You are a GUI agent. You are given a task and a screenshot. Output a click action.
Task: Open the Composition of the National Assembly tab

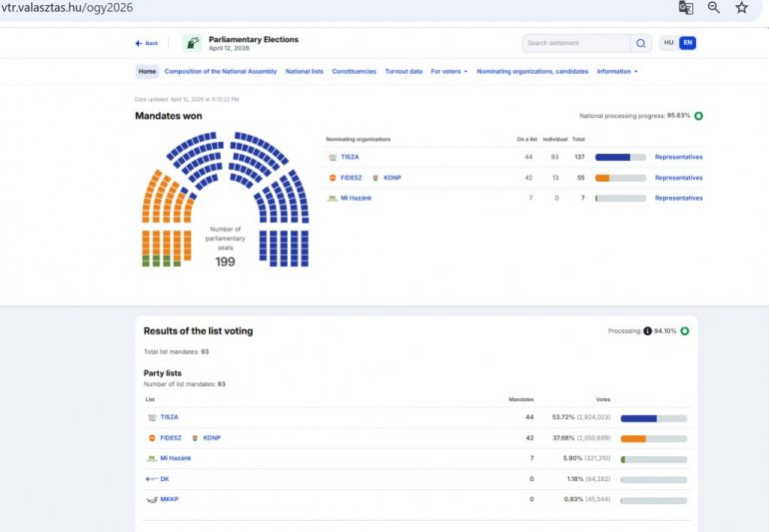(x=221, y=72)
